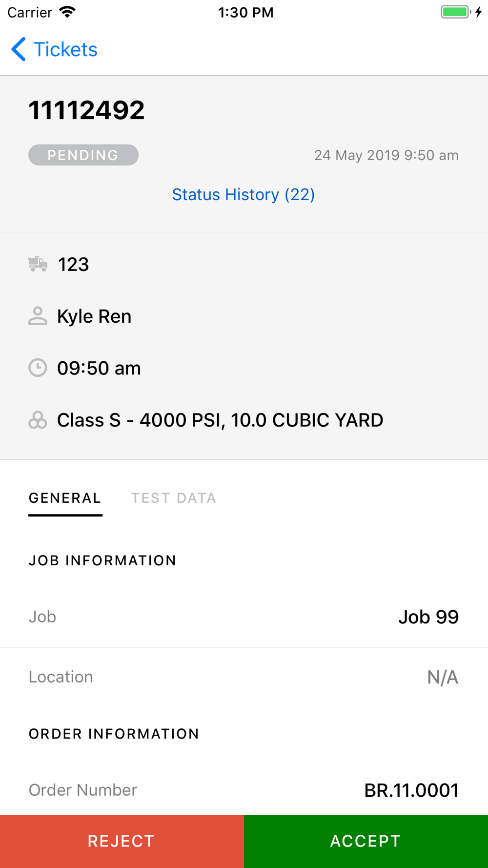
Task: Tap the battery status icon
Action: tap(456, 12)
